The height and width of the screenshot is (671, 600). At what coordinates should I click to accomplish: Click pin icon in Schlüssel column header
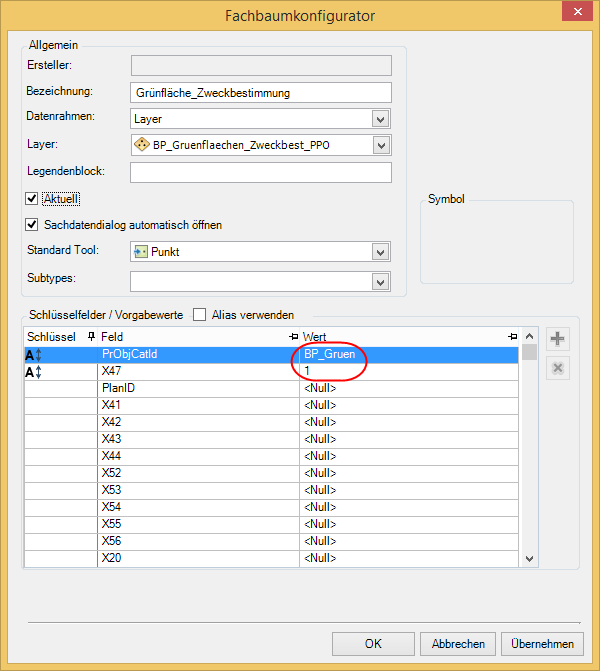pyautogui.click(x=92, y=337)
